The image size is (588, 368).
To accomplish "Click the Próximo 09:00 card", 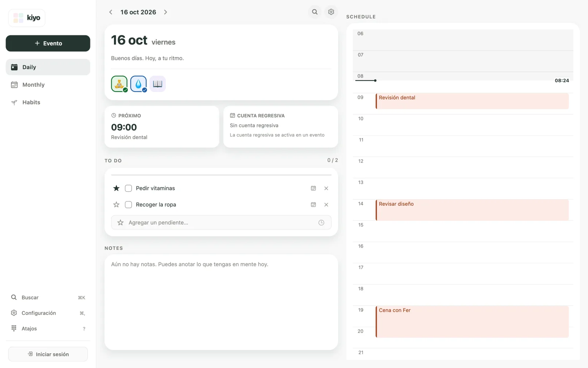I will click(x=162, y=127).
